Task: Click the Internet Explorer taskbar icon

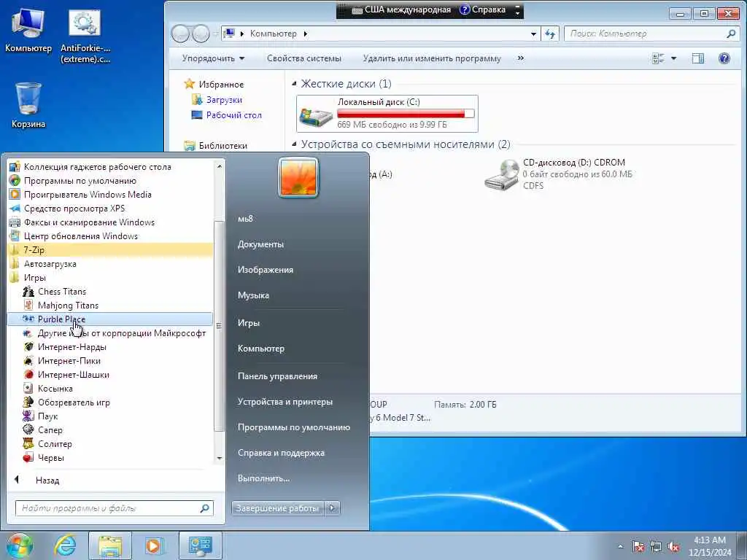Action: point(65,545)
